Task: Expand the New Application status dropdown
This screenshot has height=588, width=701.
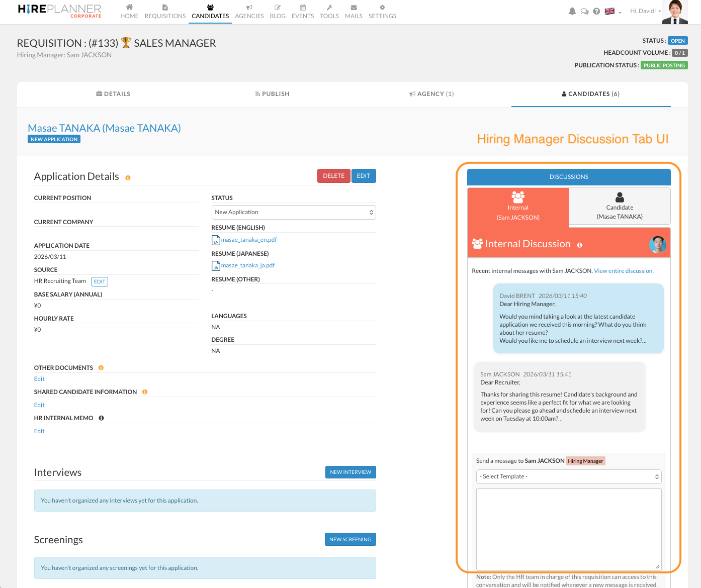Action: (x=294, y=212)
